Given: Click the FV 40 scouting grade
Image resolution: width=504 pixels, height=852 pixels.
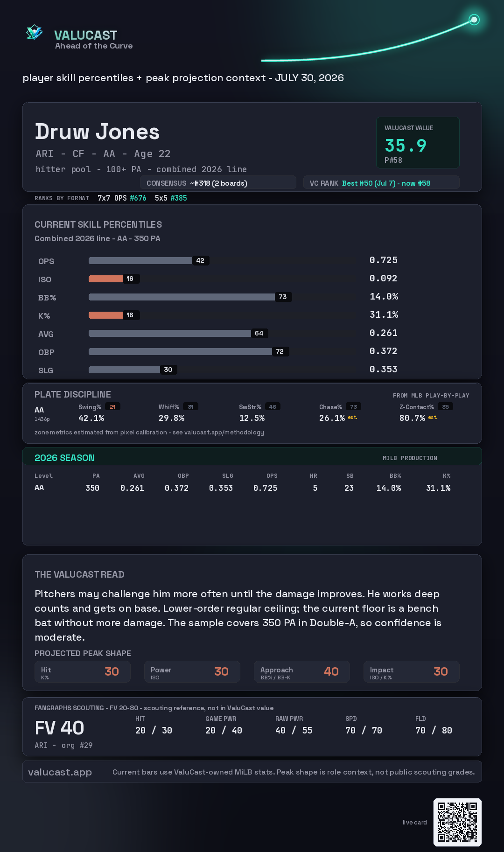Looking at the screenshot, I should coord(59,728).
